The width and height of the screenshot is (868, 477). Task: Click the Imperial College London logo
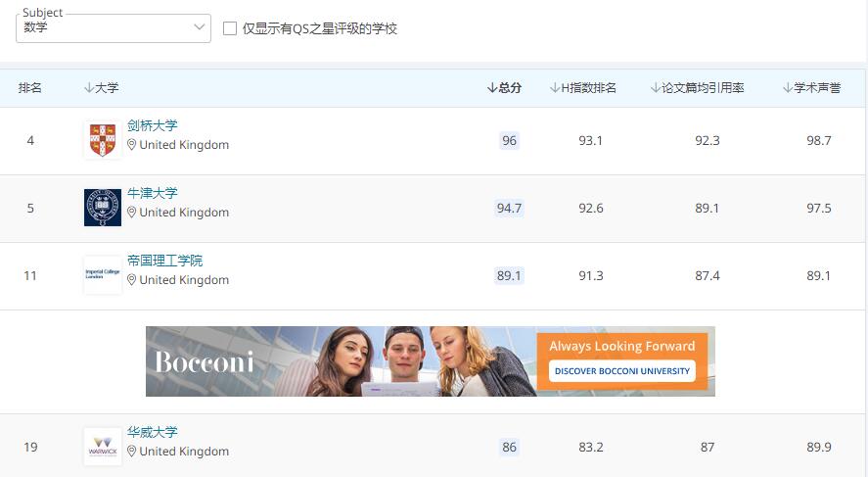103,275
